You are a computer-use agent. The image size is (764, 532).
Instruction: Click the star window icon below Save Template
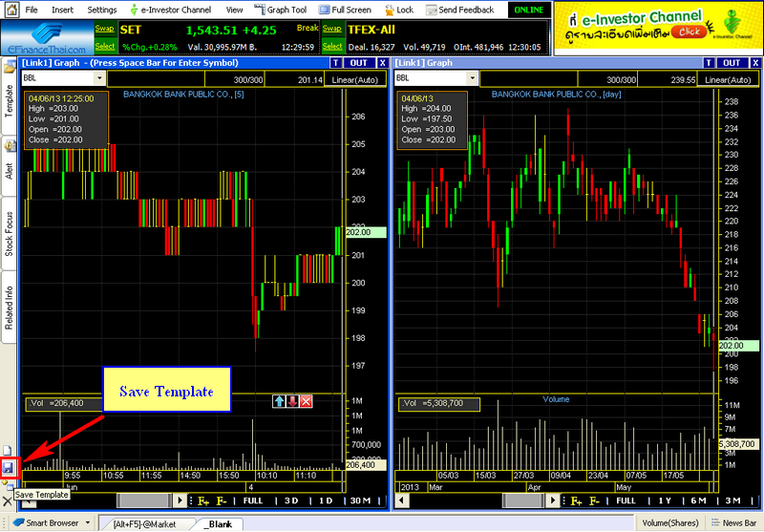[7, 484]
